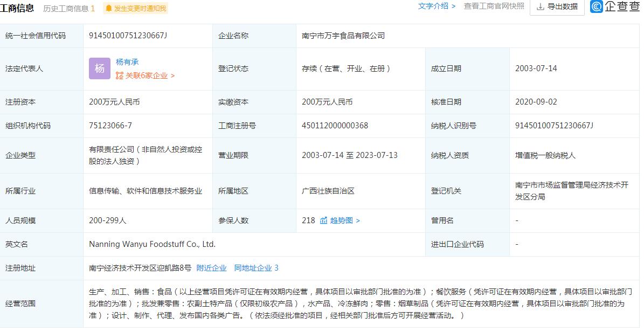Open the 历史工商信息 tab
Viewport: 644px width, 331px height.
pos(69,8)
